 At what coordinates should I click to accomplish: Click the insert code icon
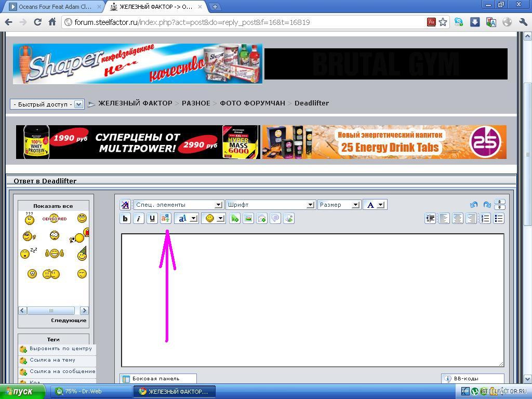pyautogui.click(x=289, y=219)
